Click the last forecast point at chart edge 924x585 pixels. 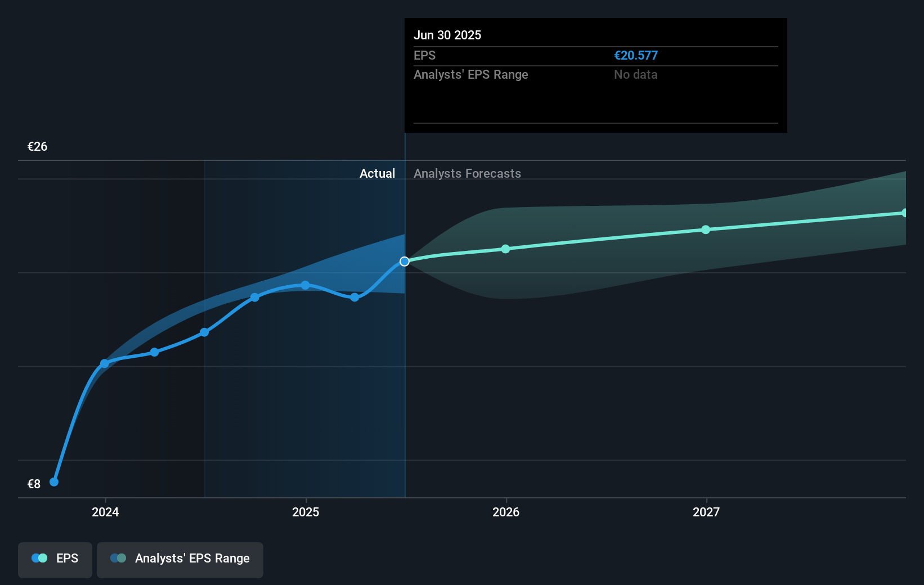[905, 213]
